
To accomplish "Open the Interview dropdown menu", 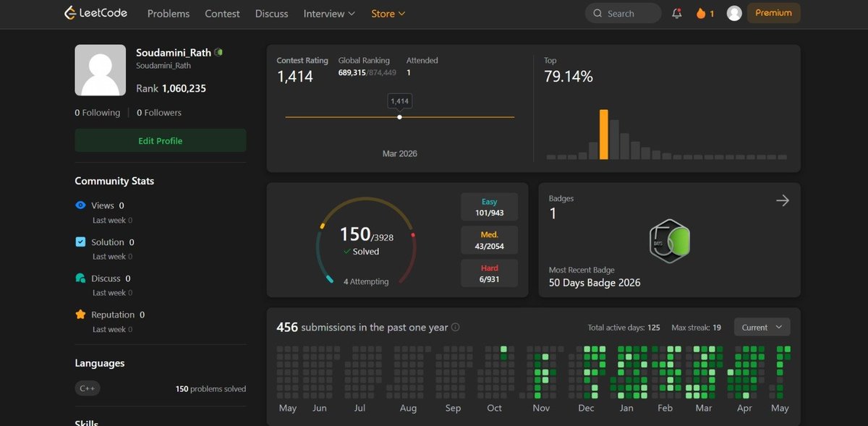I will [x=329, y=13].
